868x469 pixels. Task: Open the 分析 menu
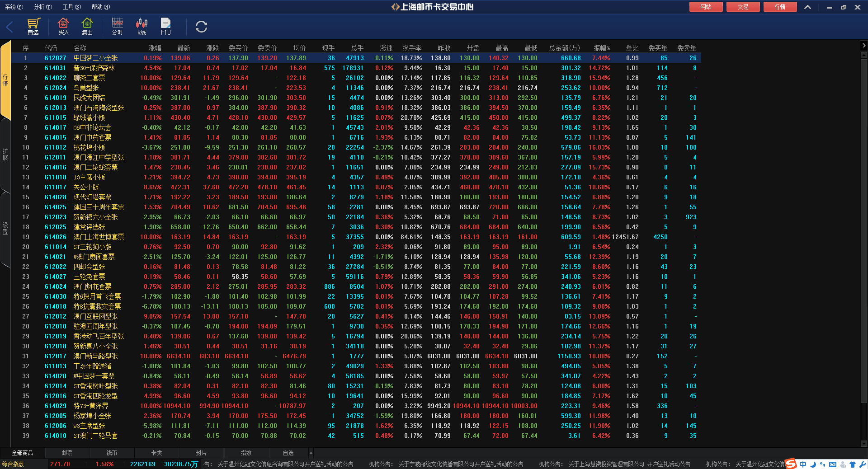coord(42,7)
